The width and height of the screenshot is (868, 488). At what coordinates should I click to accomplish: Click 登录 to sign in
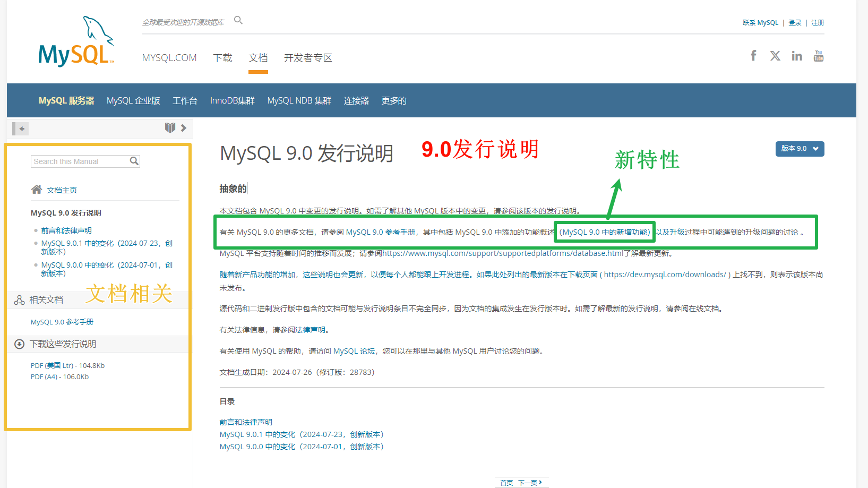[795, 22]
